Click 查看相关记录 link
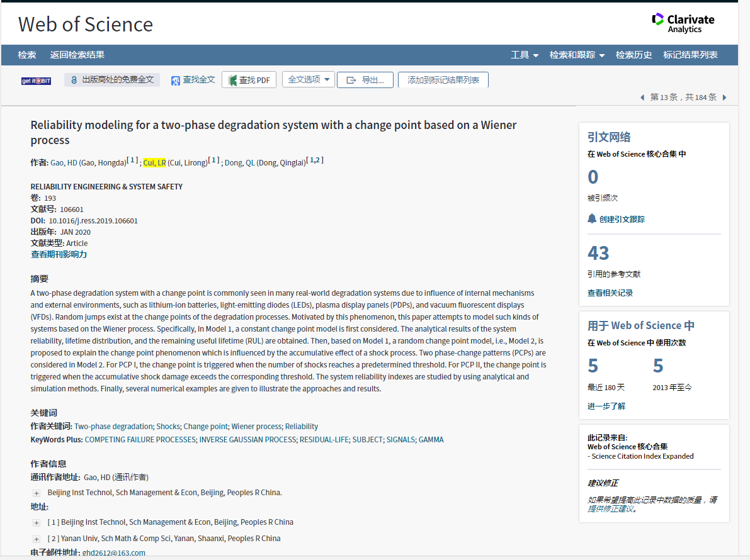The width and height of the screenshot is (750, 560). (x=610, y=293)
